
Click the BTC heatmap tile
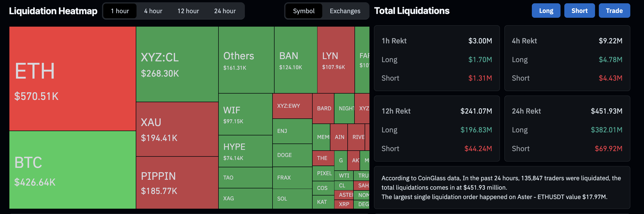(x=73, y=170)
